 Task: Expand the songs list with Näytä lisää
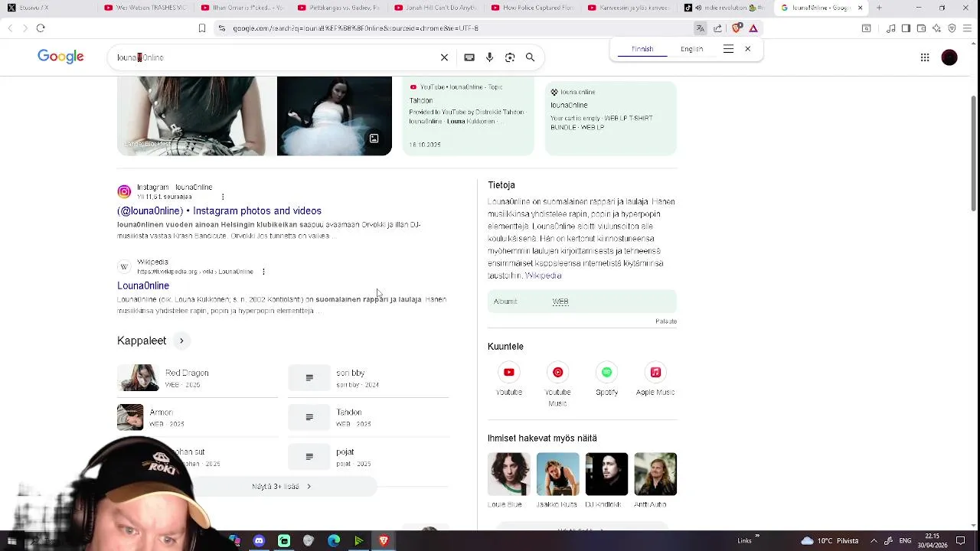pos(282,486)
